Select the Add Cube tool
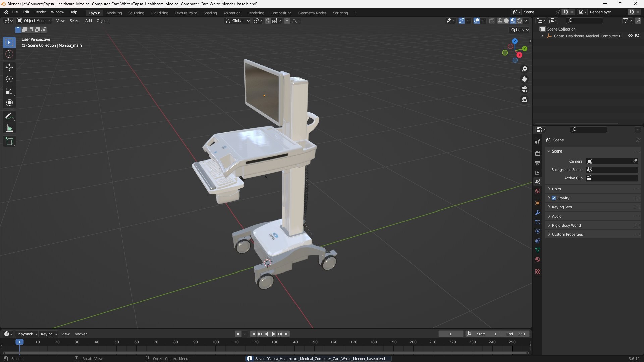Screen dimensions: 644x362 [x=9, y=141]
